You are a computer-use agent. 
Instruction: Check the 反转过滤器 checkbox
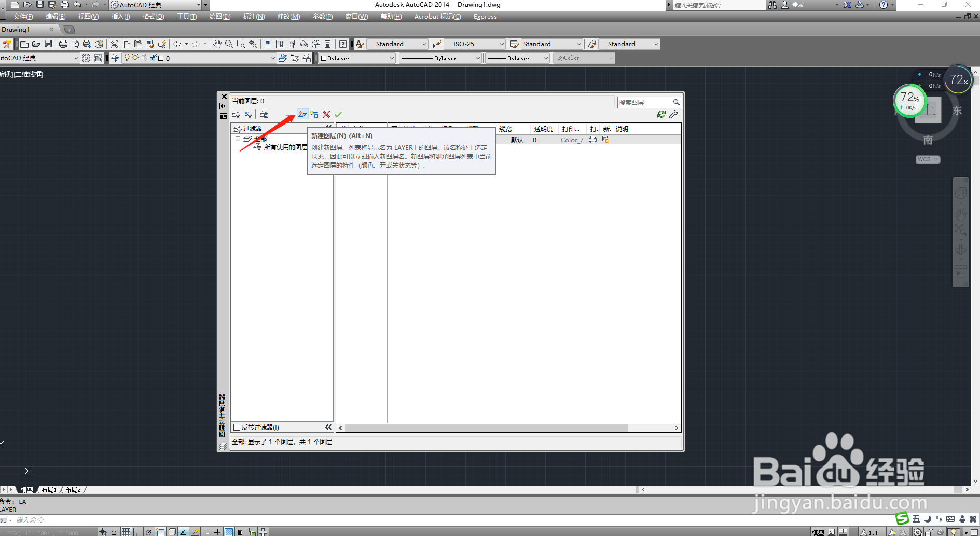[237, 428]
